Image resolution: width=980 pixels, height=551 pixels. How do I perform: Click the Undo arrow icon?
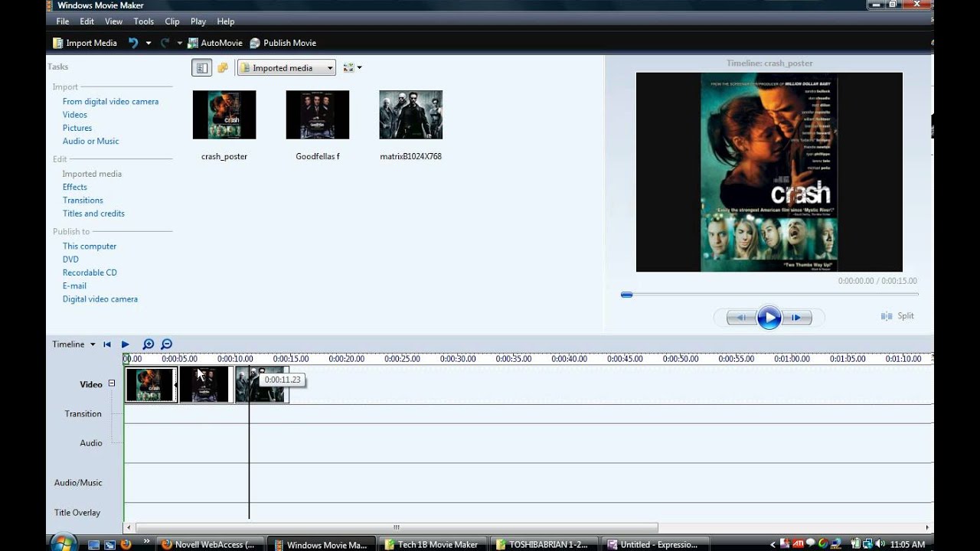pos(133,43)
